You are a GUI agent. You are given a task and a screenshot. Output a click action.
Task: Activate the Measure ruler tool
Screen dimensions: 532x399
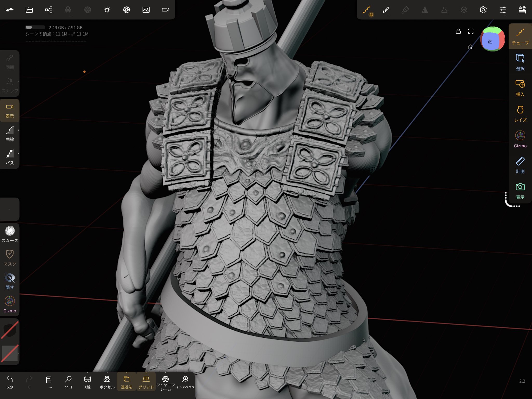point(520,165)
